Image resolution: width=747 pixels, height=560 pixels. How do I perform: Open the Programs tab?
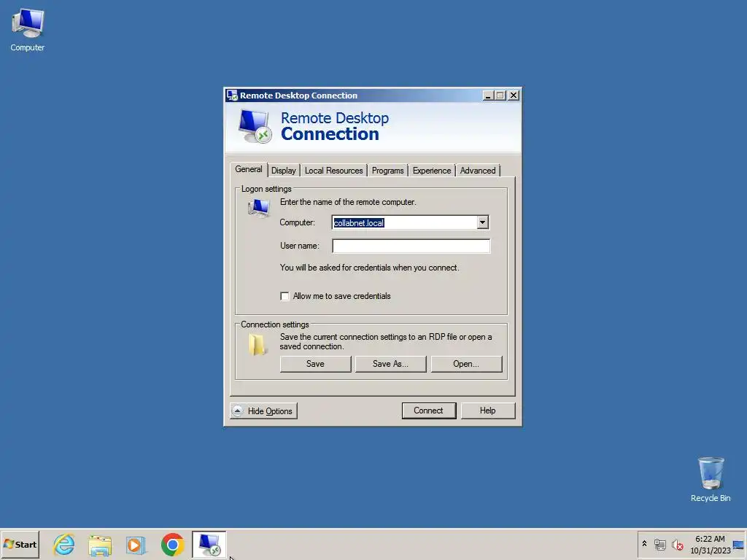pyautogui.click(x=387, y=171)
